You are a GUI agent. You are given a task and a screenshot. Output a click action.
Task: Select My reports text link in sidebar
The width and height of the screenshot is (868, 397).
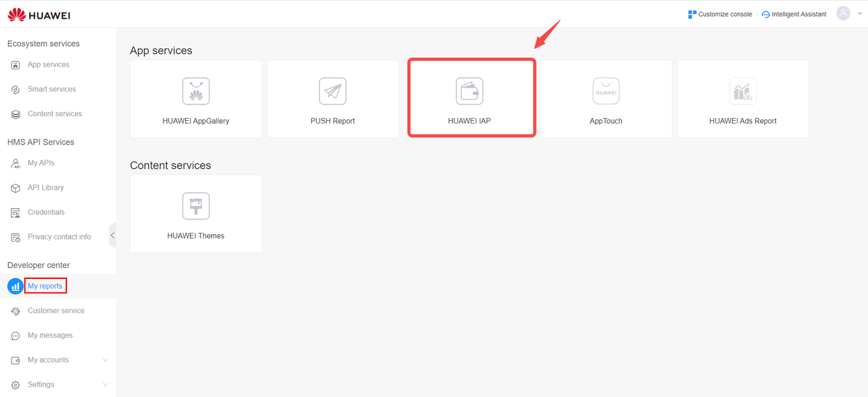45,286
